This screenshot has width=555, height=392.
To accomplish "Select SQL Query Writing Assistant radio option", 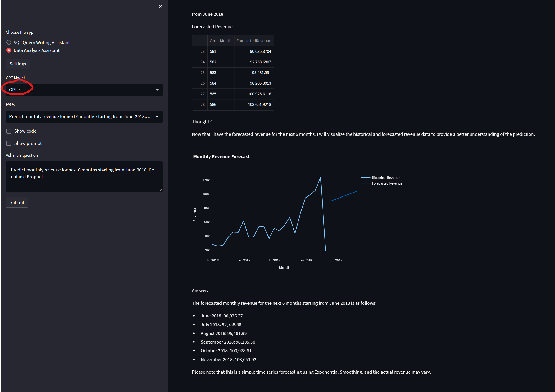I will point(9,43).
